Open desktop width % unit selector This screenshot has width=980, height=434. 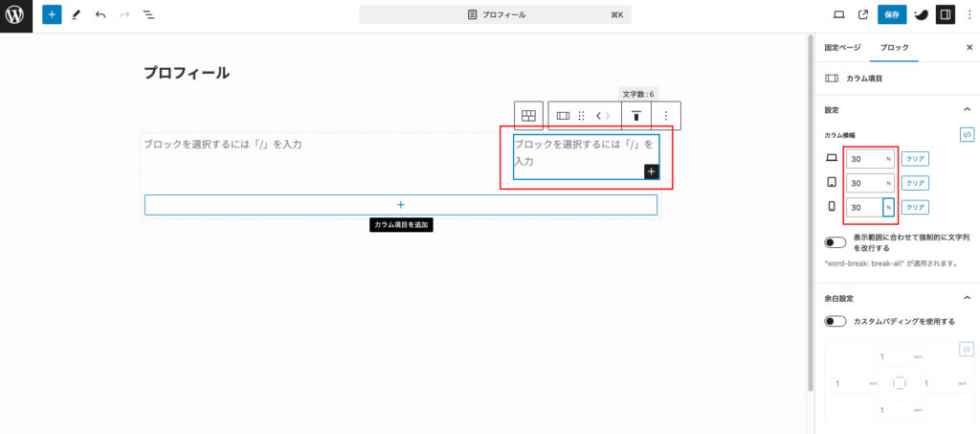click(x=888, y=159)
